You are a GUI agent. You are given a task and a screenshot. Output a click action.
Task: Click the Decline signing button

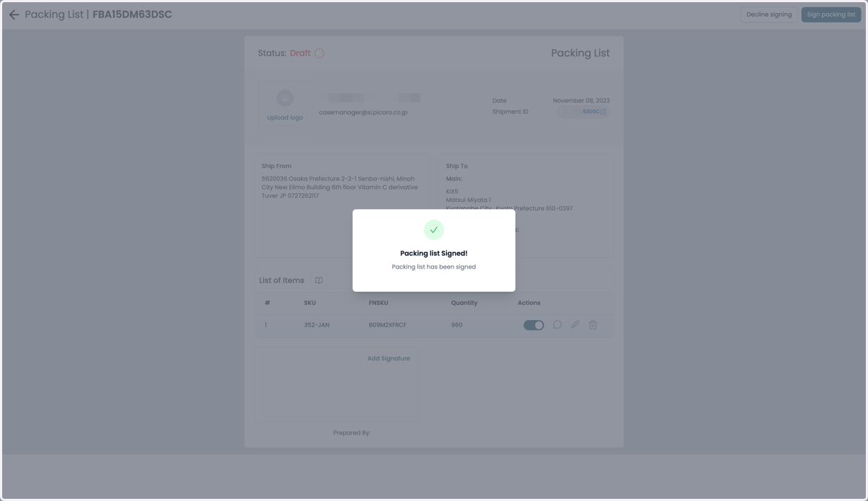pos(769,14)
